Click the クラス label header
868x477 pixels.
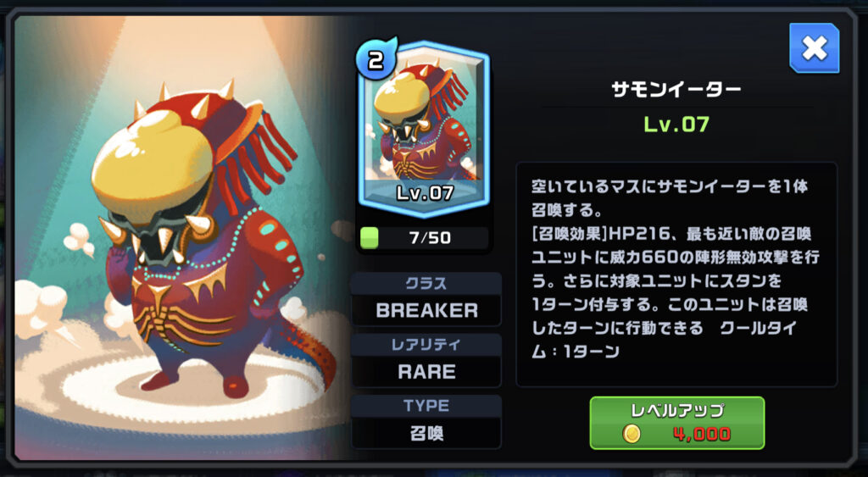[426, 284]
